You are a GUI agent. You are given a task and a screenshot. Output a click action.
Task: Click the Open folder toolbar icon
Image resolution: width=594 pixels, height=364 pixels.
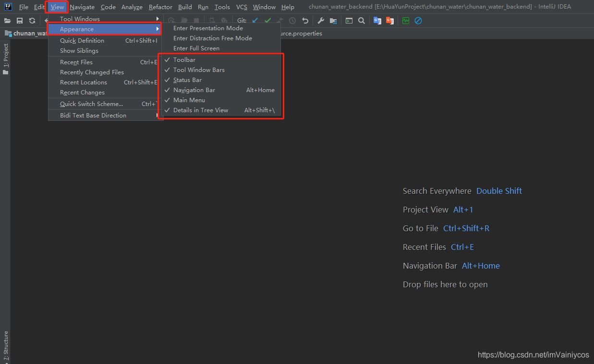[7, 21]
